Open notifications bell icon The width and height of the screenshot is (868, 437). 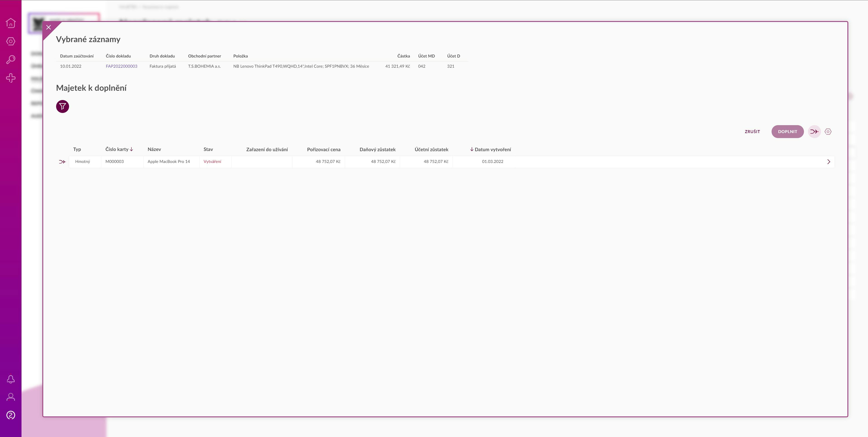11,379
